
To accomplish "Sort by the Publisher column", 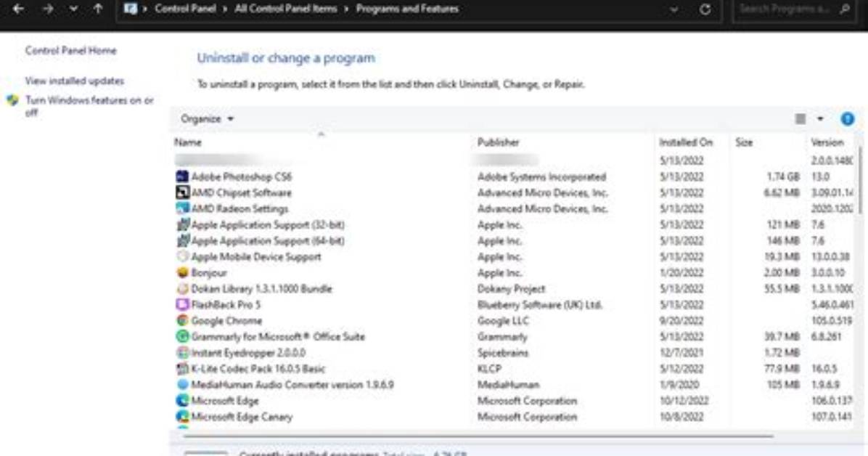I will point(498,142).
